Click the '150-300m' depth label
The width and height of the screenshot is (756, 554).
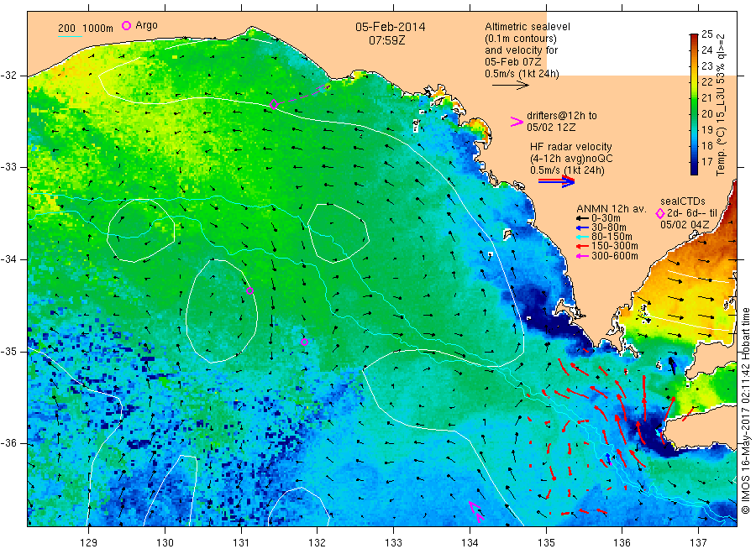coord(614,246)
